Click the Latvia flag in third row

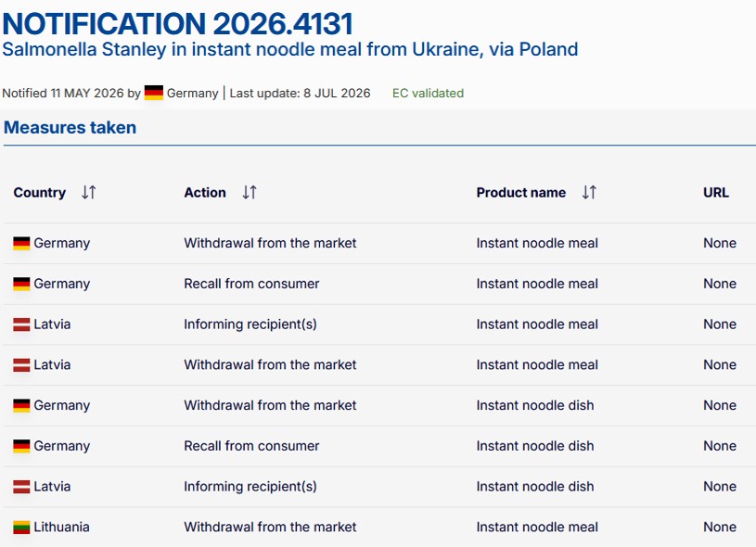(21, 324)
